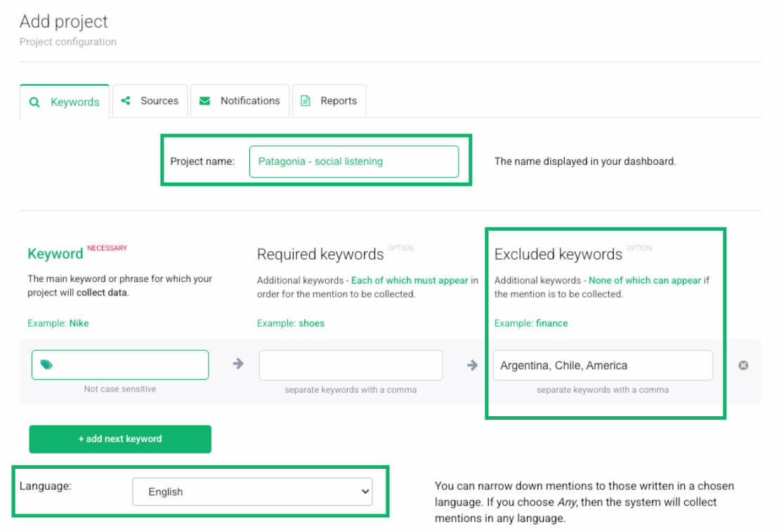Screen dimensions: 779x532
Task: Click the share icon on Sources tab
Action: 126,101
